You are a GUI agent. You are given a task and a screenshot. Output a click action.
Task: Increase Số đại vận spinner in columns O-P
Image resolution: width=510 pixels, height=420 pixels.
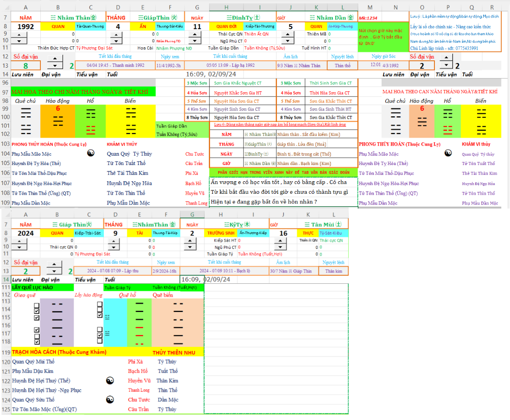tap(446, 58)
